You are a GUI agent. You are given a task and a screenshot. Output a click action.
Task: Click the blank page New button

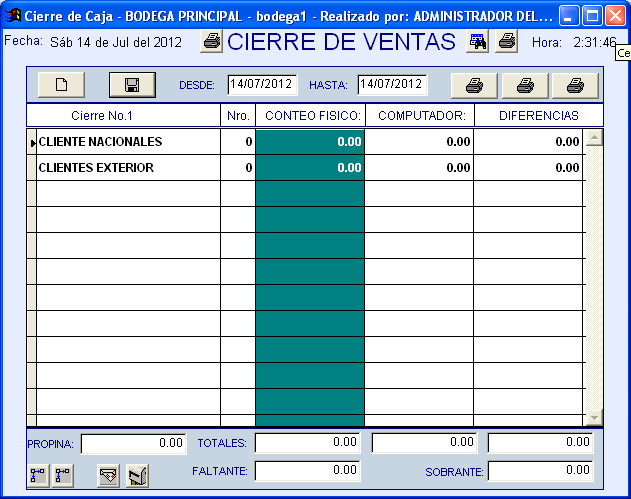tap(61, 85)
